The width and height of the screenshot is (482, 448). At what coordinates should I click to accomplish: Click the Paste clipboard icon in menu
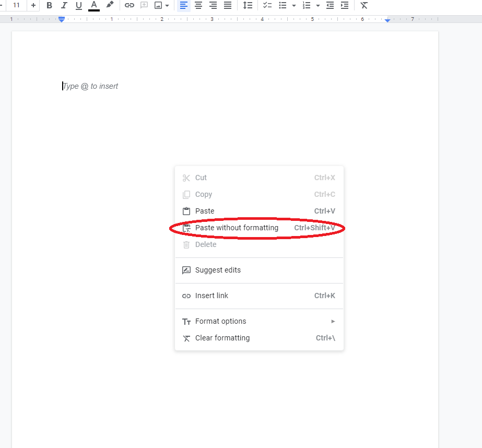186,211
